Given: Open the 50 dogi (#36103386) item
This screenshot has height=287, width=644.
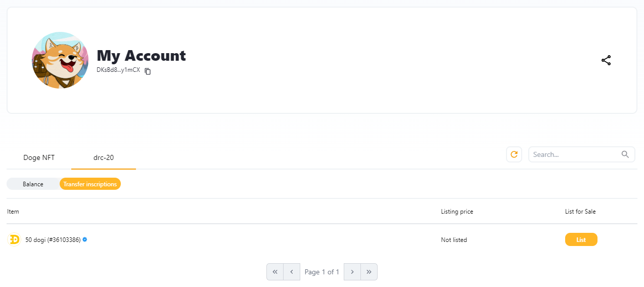Looking at the screenshot, I should [53, 240].
